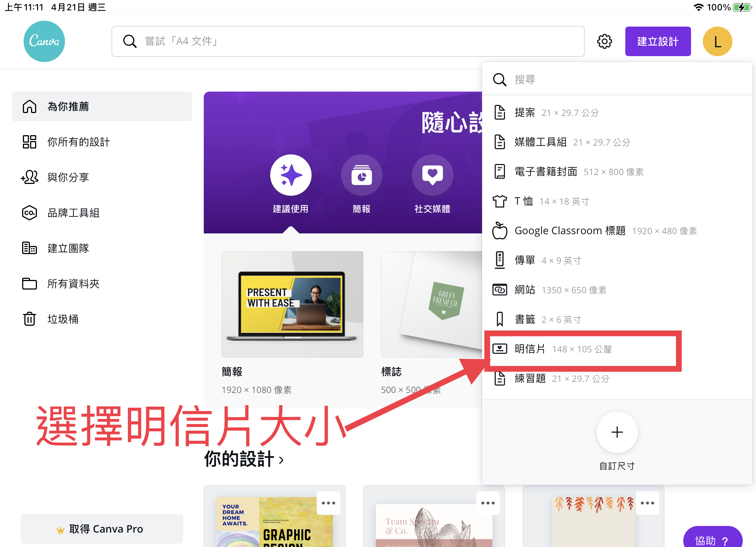Select the 社交媒體 heart icon
This screenshot has height=547, width=756.
pyautogui.click(x=432, y=175)
